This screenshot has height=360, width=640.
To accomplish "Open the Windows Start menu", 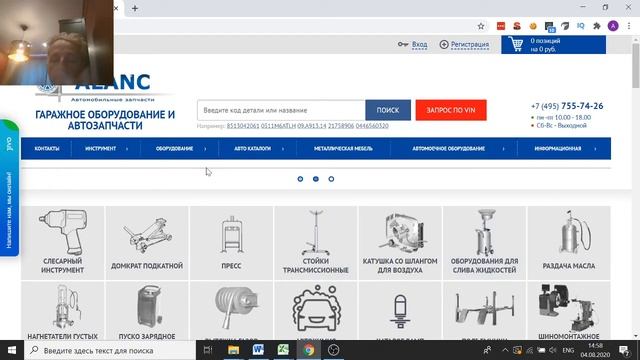I will pos(12,350).
